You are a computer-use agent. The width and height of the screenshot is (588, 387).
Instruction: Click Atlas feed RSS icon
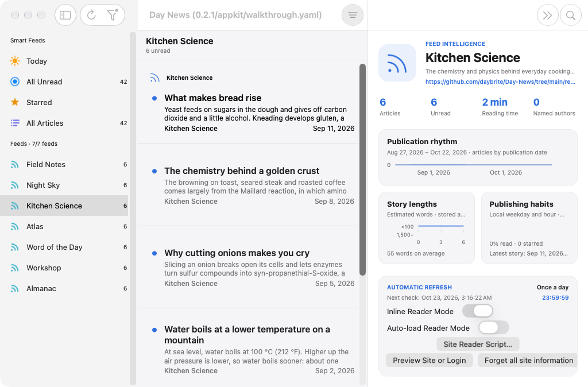(14, 226)
